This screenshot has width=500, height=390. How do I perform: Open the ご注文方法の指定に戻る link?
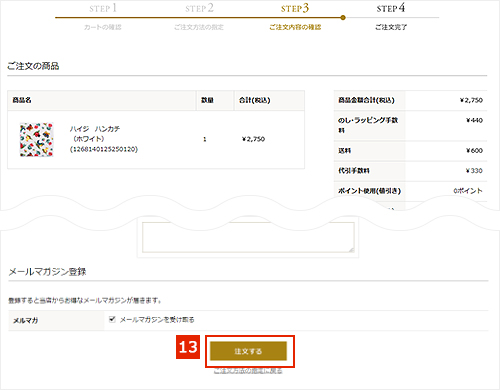[x=248, y=371]
